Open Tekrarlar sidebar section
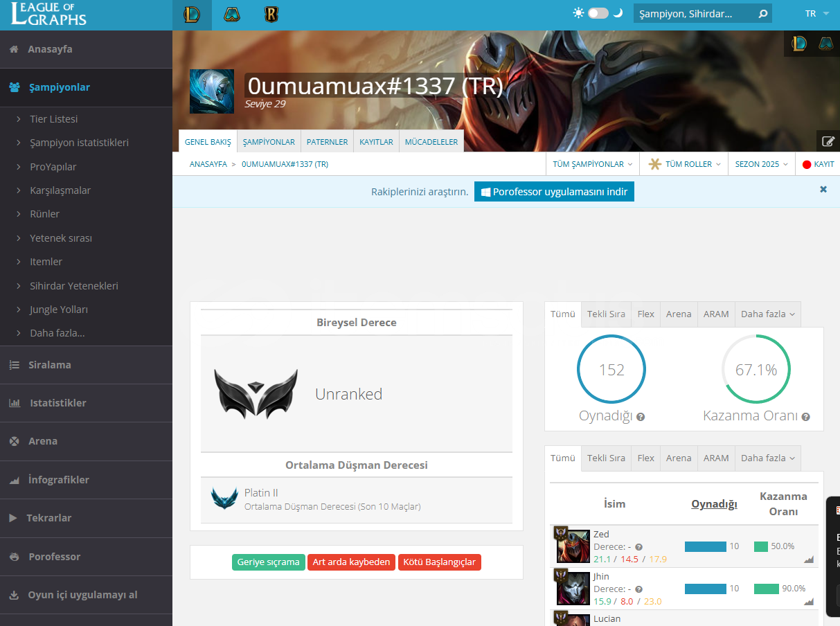Screen dimensions: 840x626 click(86, 518)
